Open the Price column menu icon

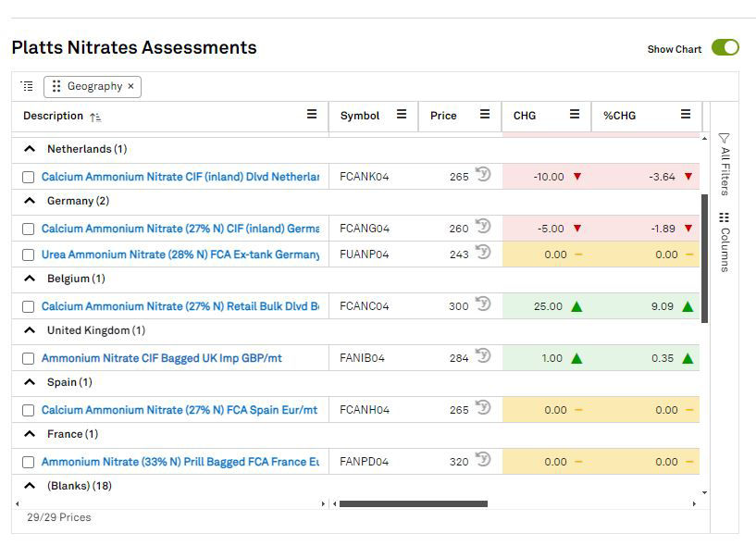coord(485,115)
